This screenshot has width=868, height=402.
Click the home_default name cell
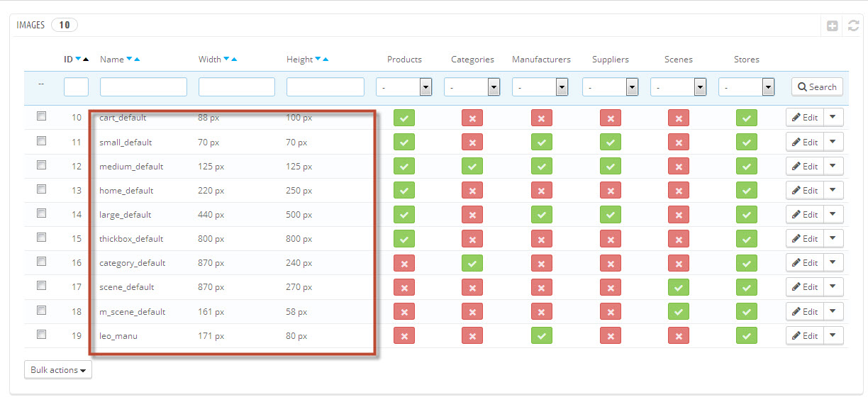pyautogui.click(x=126, y=191)
